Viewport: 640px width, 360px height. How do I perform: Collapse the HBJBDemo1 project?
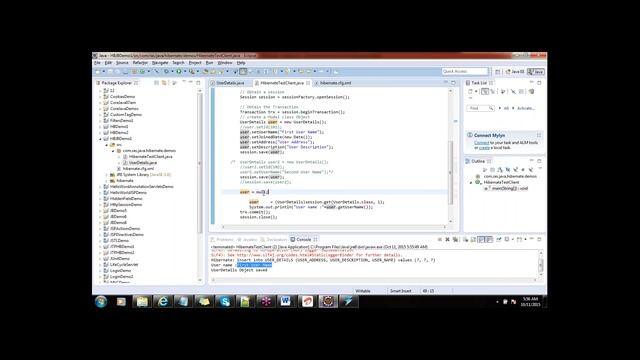[100, 139]
